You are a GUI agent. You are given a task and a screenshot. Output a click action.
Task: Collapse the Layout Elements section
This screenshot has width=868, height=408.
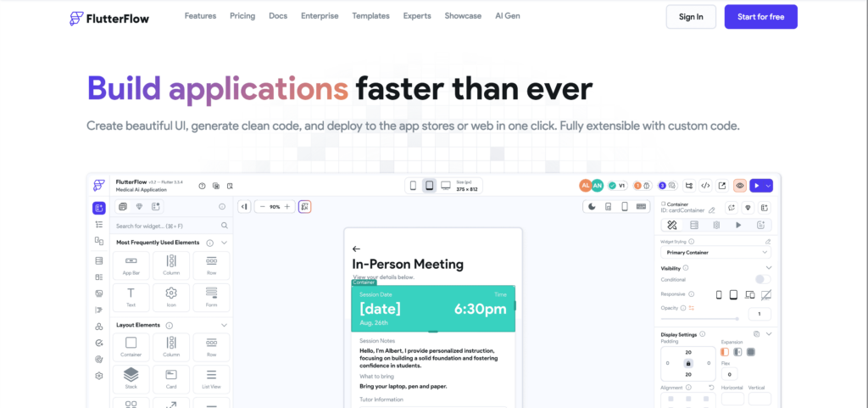tap(224, 325)
